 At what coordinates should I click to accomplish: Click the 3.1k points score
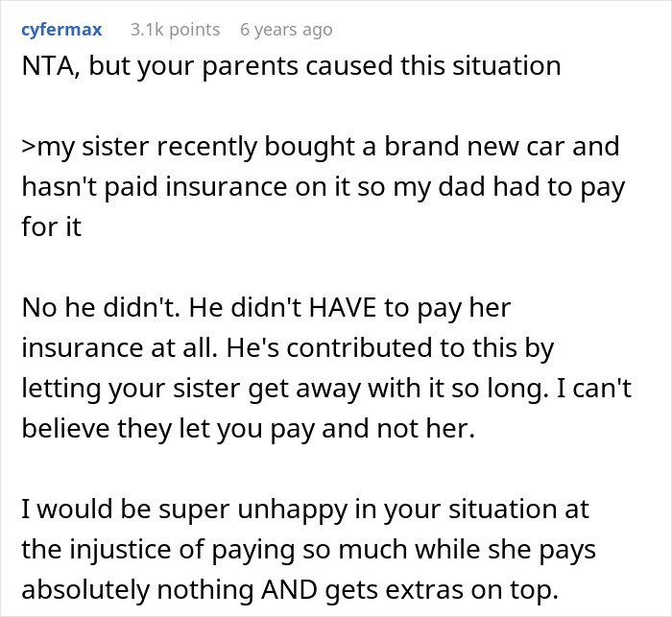point(175,30)
